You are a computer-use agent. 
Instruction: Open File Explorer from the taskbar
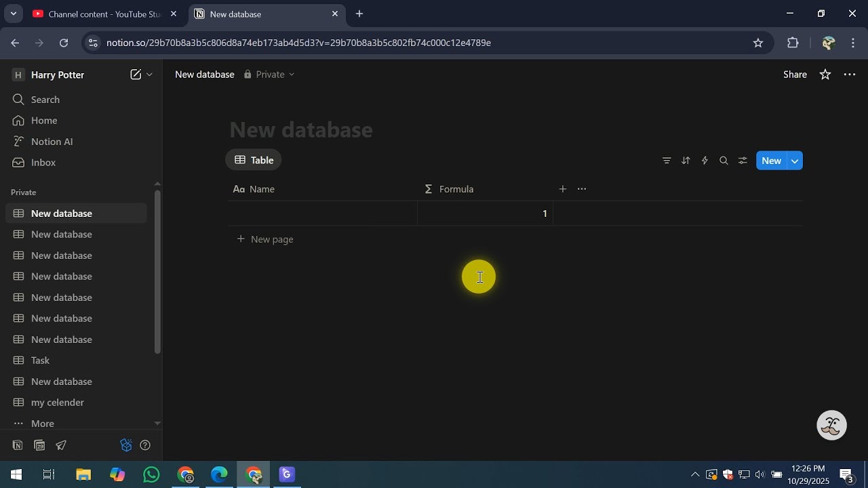pyautogui.click(x=83, y=474)
